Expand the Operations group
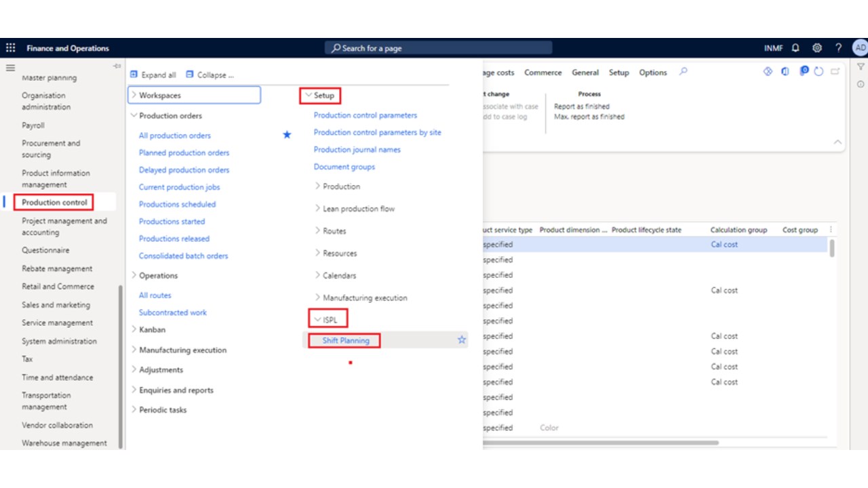 [x=134, y=275]
